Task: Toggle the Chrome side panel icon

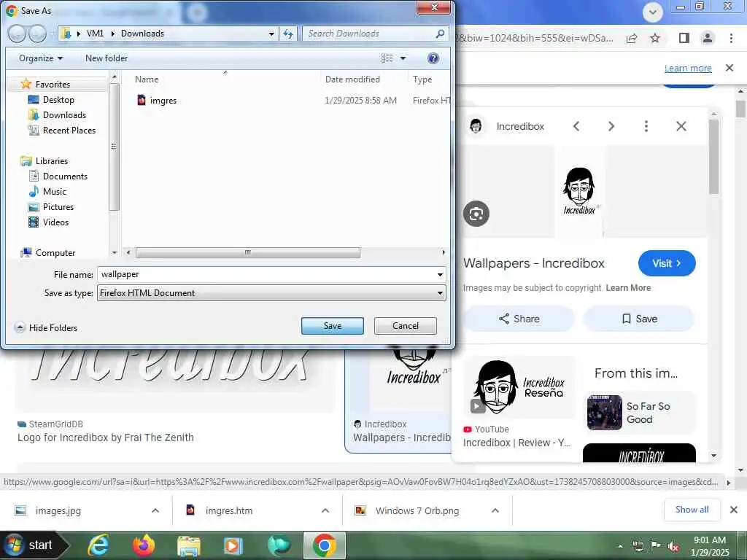Action: pos(684,38)
